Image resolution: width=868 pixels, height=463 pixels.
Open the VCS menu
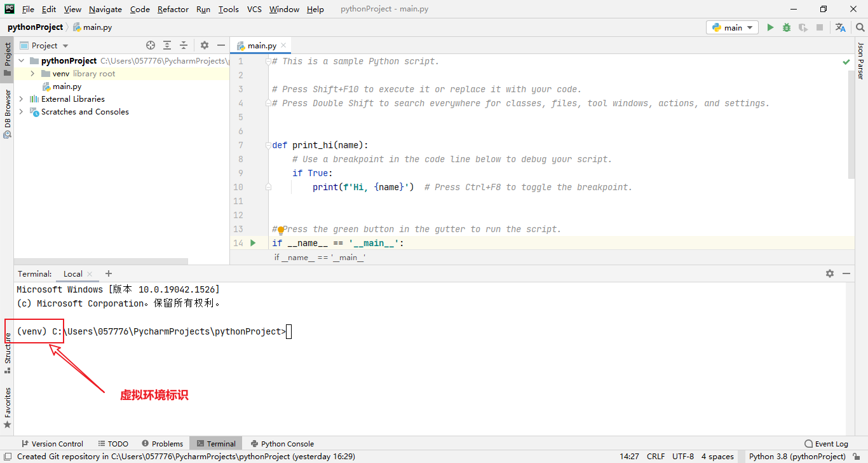click(x=254, y=9)
